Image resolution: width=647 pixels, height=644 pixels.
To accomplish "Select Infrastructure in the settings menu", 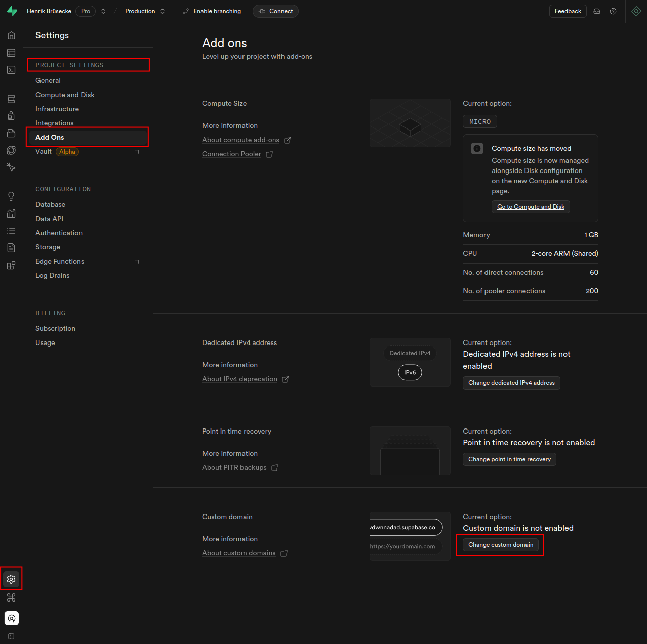I will click(57, 109).
